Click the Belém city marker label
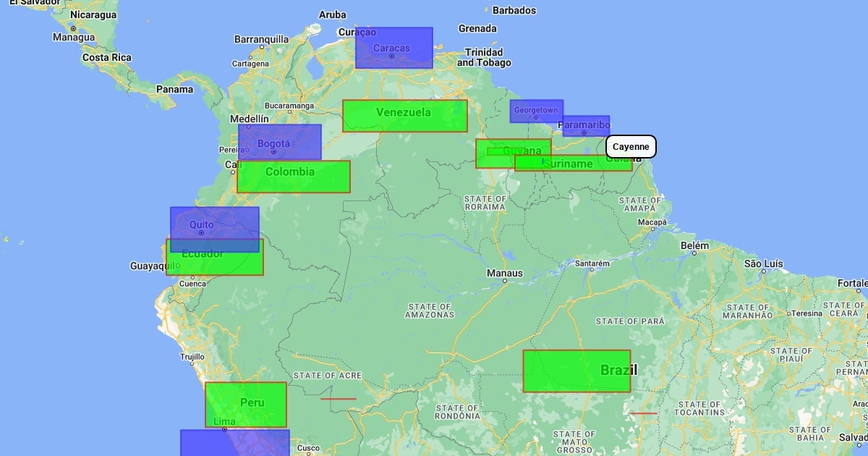 click(694, 246)
